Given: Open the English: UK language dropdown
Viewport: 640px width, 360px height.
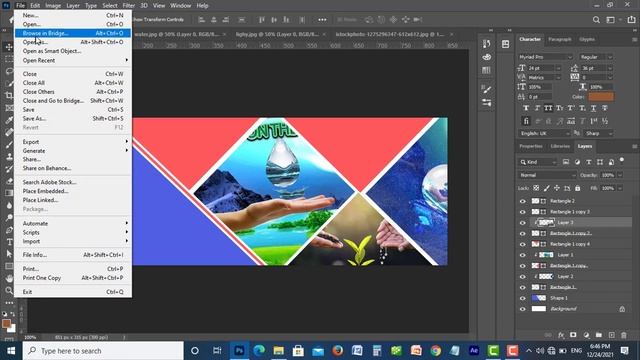Looking at the screenshot, I should pos(544,133).
